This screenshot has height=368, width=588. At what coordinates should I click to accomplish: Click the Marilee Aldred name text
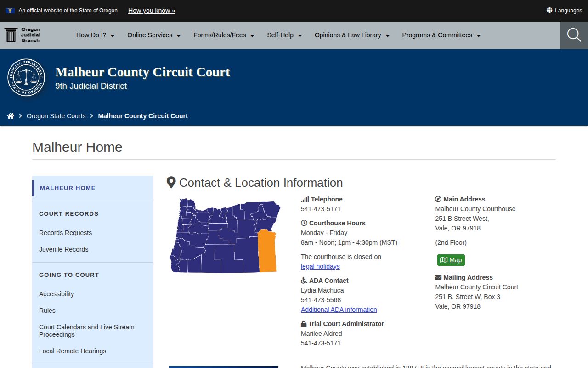click(322, 333)
